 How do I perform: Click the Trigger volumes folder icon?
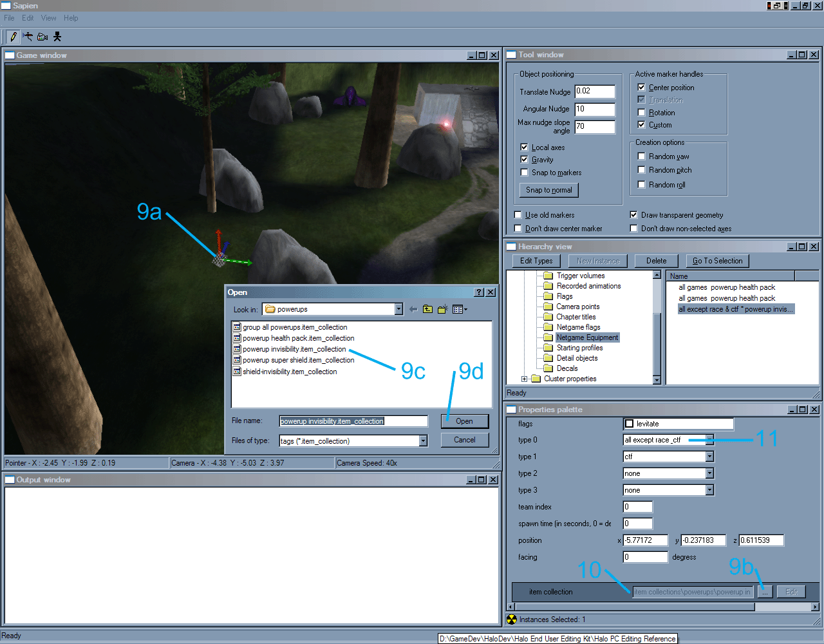(x=548, y=276)
